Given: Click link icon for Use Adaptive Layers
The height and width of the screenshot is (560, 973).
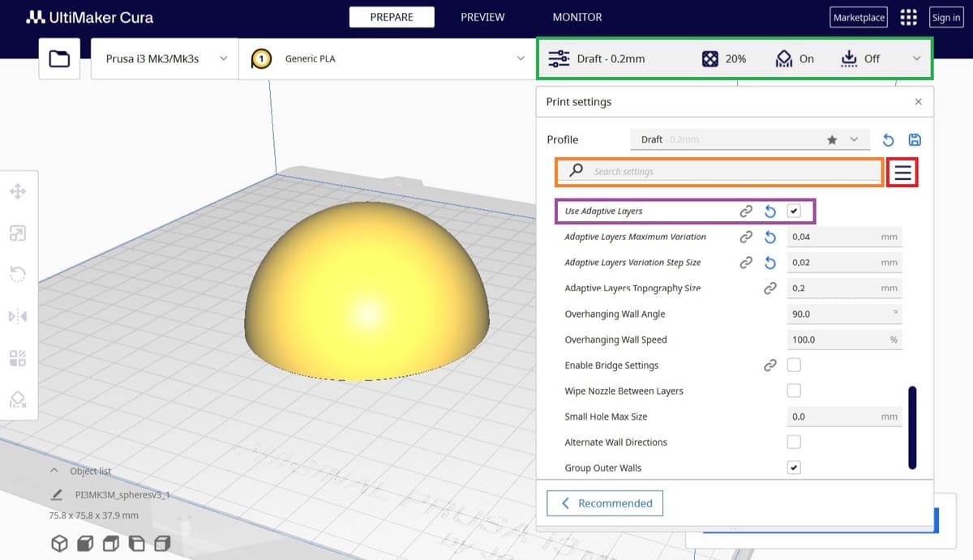Looking at the screenshot, I should pyautogui.click(x=746, y=211).
